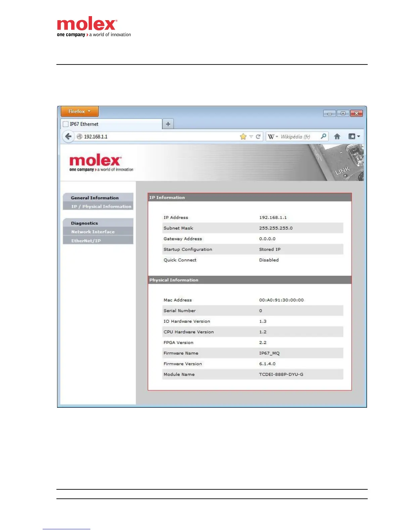Viewport: 411px width, 532px height.
Task: Go back with the back arrow button
Action: 68,136
